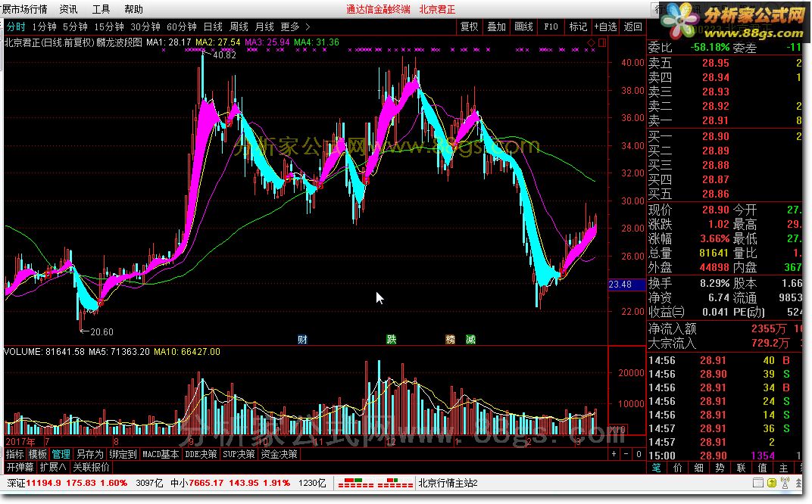Zoom out the chart with the minus button
This screenshot has height=504, width=812.
click(x=626, y=454)
